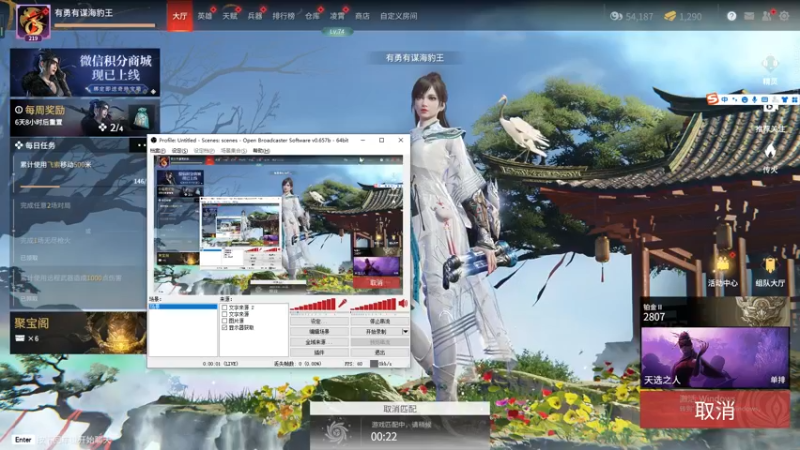Toggle second 文字来源 source checkbox
The width and height of the screenshot is (800, 450).
pos(224,314)
